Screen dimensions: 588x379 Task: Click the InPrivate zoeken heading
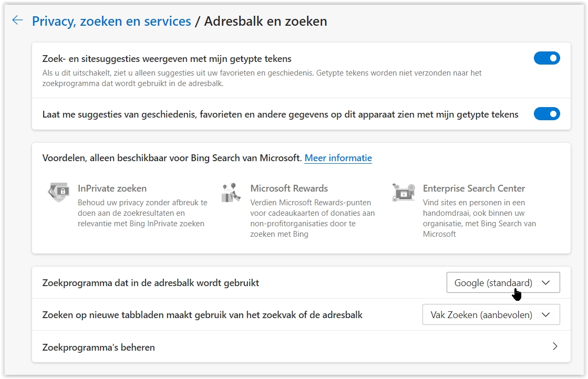[x=112, y=188]
